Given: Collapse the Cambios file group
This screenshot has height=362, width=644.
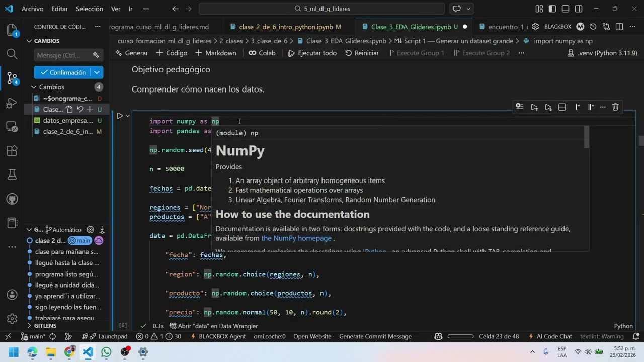Looking at the screenshot, I should 34,87.
